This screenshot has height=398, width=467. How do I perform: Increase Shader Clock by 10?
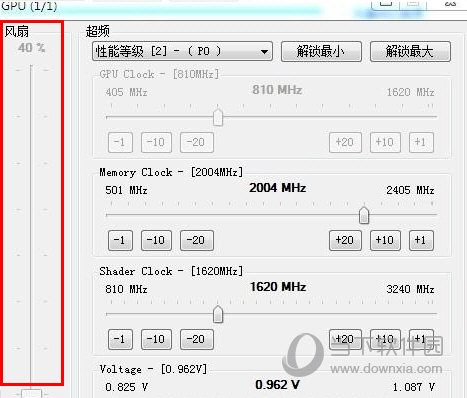[385, 339]
